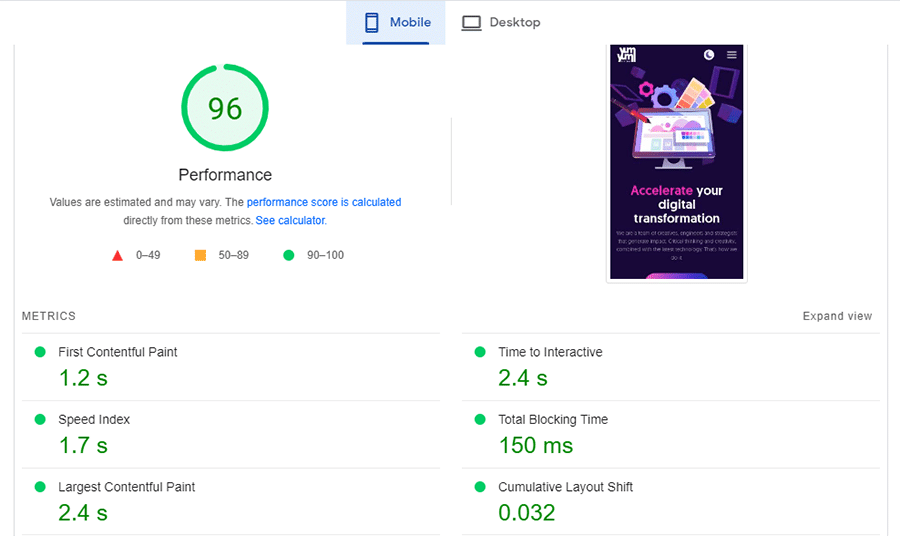Click the Speed Index label
900x536 pixels.
point(94,420)
